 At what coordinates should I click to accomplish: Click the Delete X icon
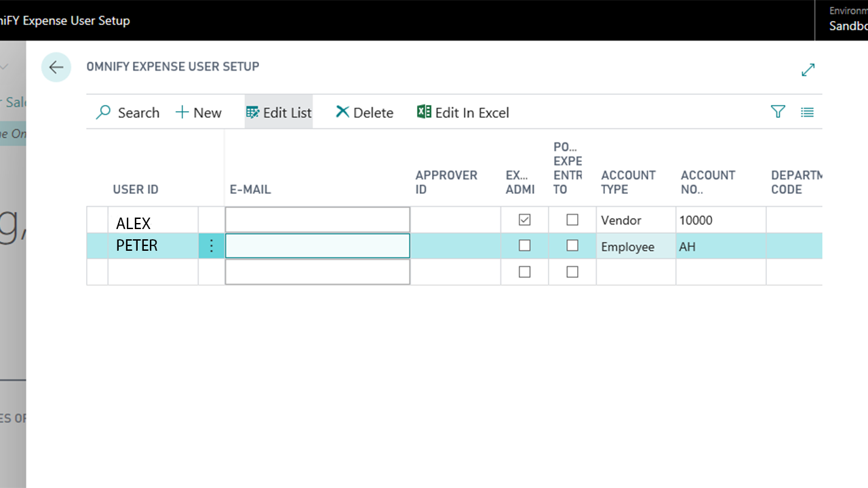click(342, 112)
